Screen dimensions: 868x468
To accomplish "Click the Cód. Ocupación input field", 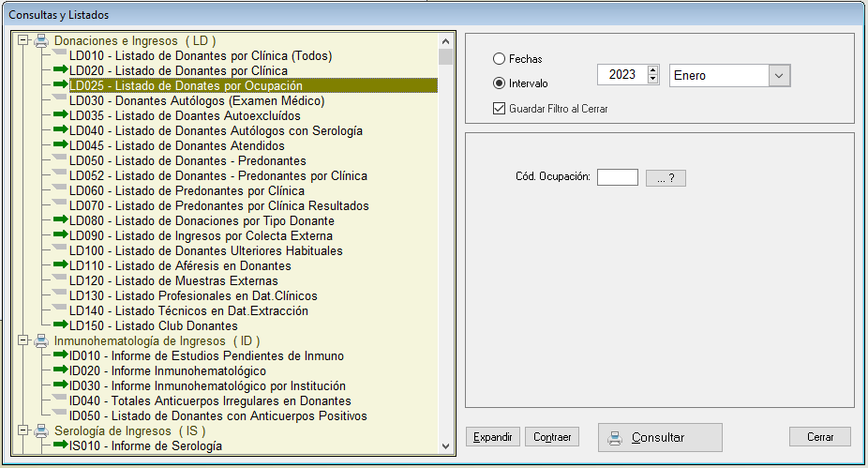I will click(617, 177).
